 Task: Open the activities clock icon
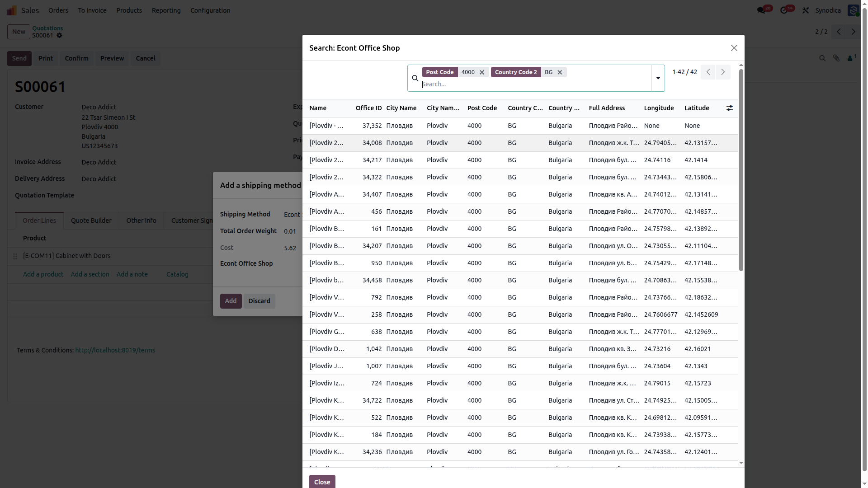pyautogui.click(x=783, y=10)
